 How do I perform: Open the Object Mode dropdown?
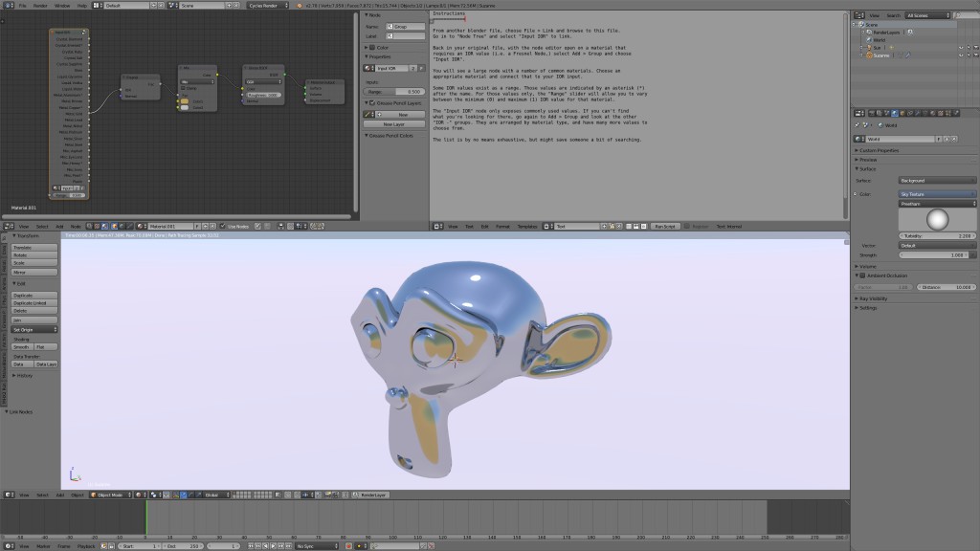(x=110, y=495)
